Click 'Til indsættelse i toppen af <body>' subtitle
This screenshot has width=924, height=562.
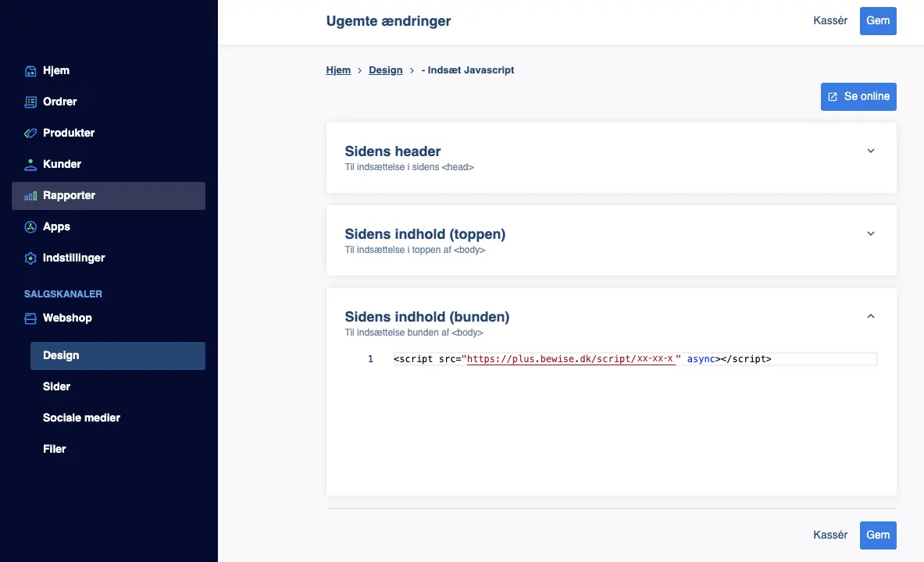[x=415, y=250]
